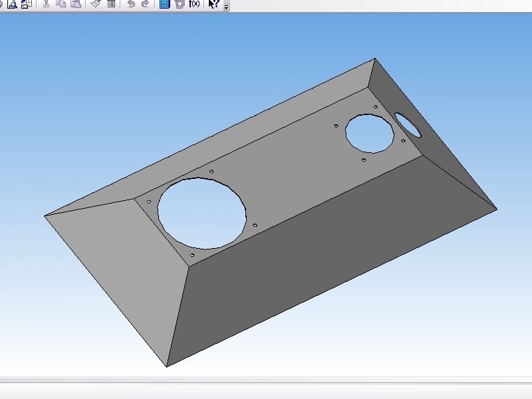Viewport: 532px width, 399px height.
Task: Select the mounting hole above the large opening
Action: 211,172
